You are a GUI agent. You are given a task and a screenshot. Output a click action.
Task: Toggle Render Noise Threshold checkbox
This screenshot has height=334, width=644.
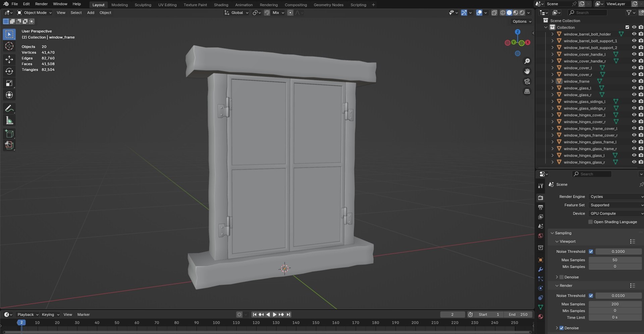click(591, 296)
